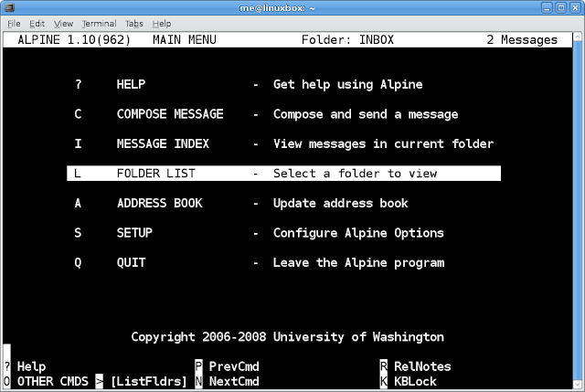Click '2 Messages' in status line

click(x=522, y=40)
